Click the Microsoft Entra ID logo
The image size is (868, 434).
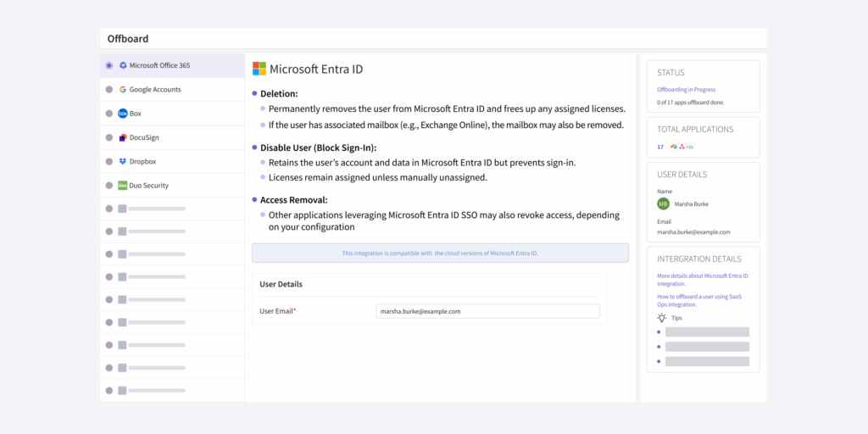coord(259,69)
